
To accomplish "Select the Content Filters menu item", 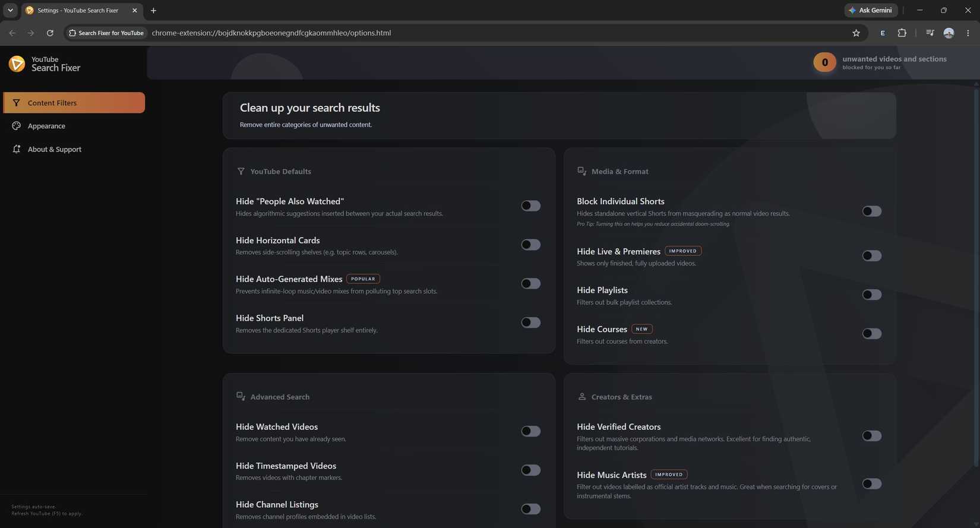I will pos(74,103).
